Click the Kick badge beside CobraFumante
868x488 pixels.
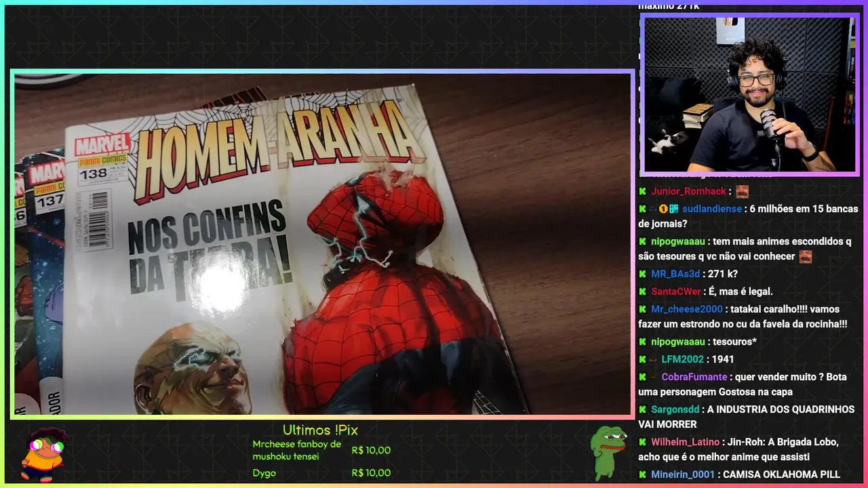pos(642,377)
